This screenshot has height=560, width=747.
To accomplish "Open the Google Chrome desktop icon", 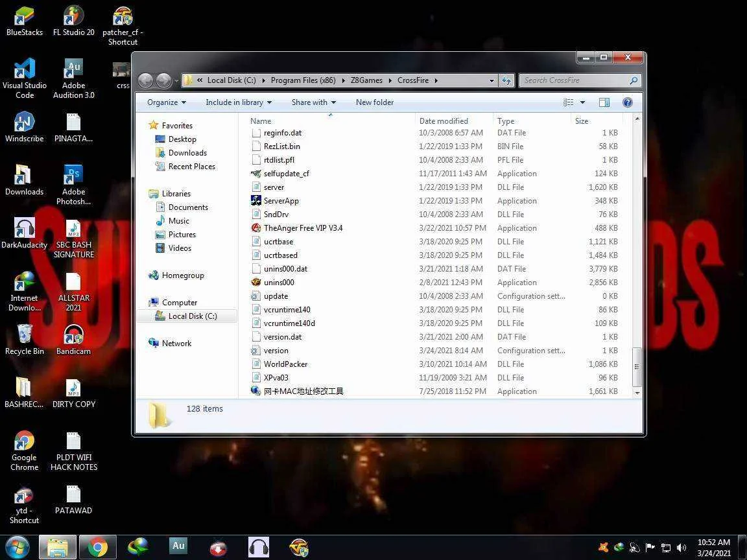I will pos(24,451).
